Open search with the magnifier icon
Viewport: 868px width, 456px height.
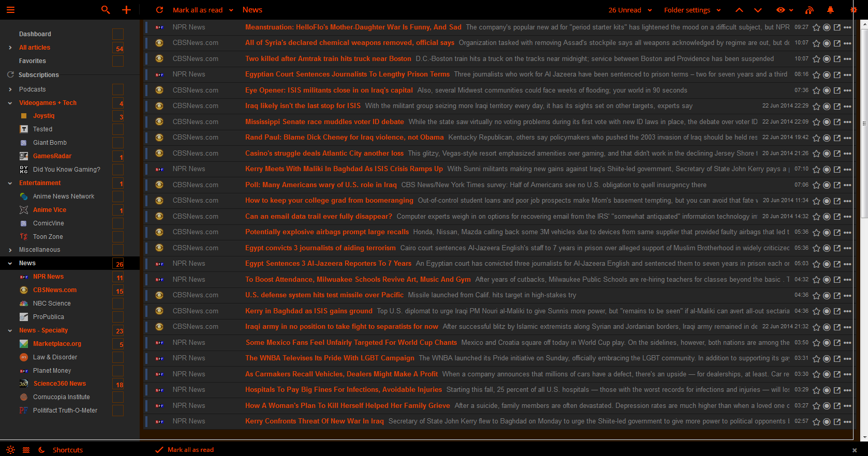click(106, 10)
